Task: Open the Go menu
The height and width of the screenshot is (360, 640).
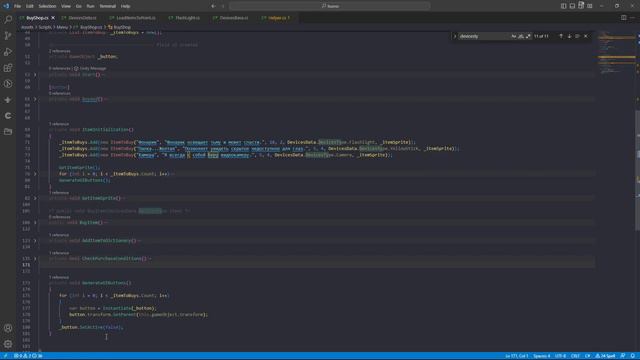Action: click(78, 6)
